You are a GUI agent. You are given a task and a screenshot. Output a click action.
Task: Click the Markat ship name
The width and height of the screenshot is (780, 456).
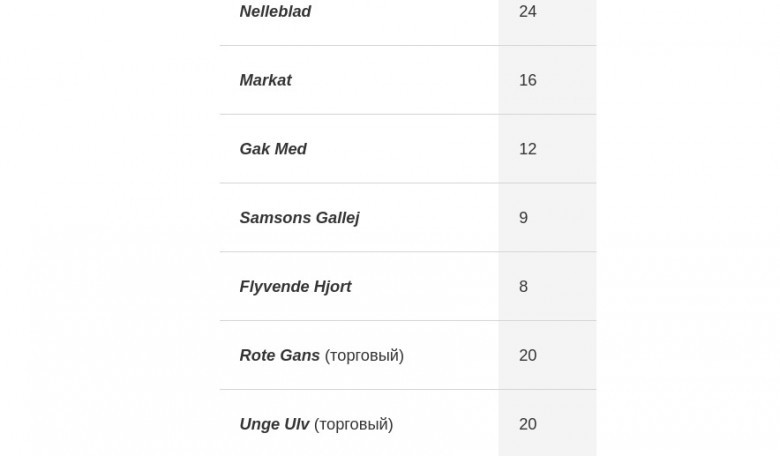tap(265, 80)
